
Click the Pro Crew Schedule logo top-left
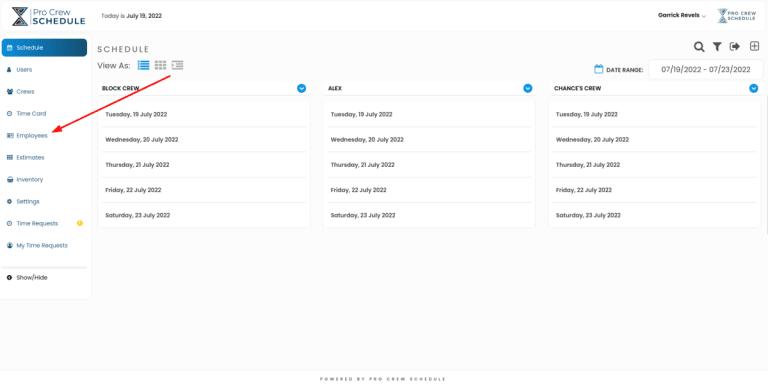[48, 16]
